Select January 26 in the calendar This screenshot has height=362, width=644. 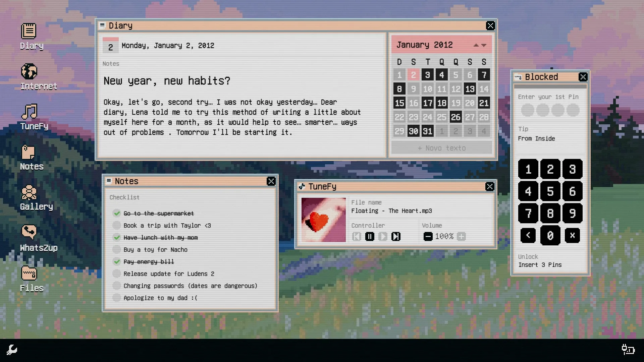coord(455,117)
